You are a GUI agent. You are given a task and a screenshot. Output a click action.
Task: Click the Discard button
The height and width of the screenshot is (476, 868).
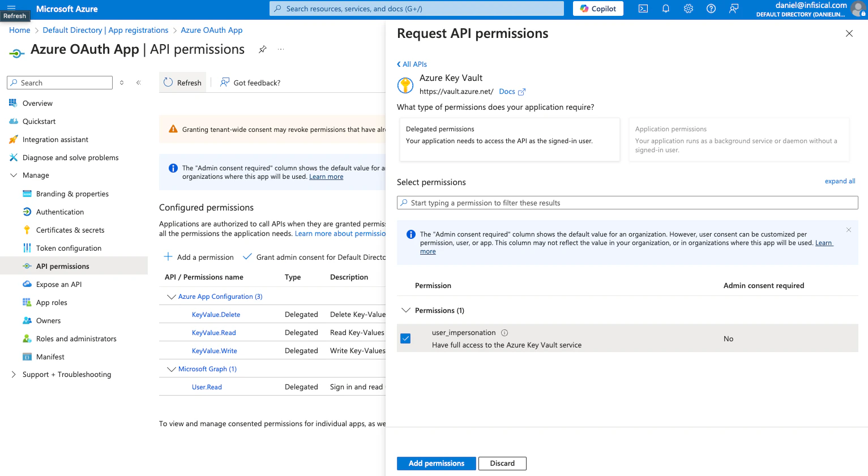click(x=502, y=463)
